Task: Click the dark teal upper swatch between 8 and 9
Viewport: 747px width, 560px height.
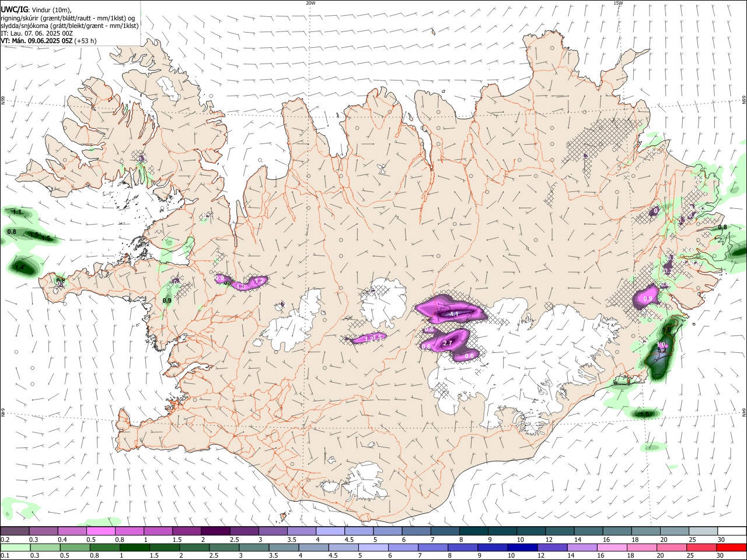Action: click(x=474, y=531)
